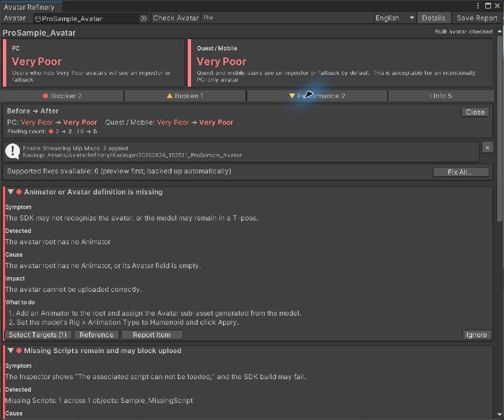Open the English language dropdown

(395, 18)
